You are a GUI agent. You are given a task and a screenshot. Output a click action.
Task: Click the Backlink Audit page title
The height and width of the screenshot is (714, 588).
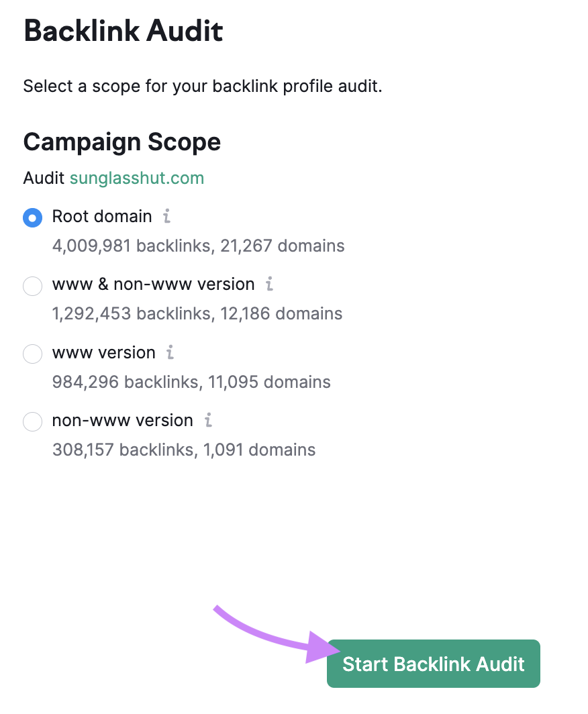pyautogui.click(x=124, y=31)
